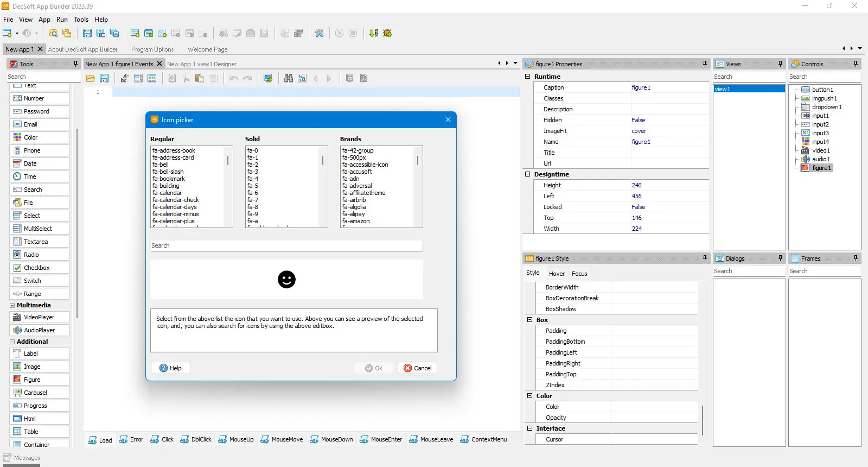
Task: Click the Cut scissors icon in editor
Action: pos(186,78)
